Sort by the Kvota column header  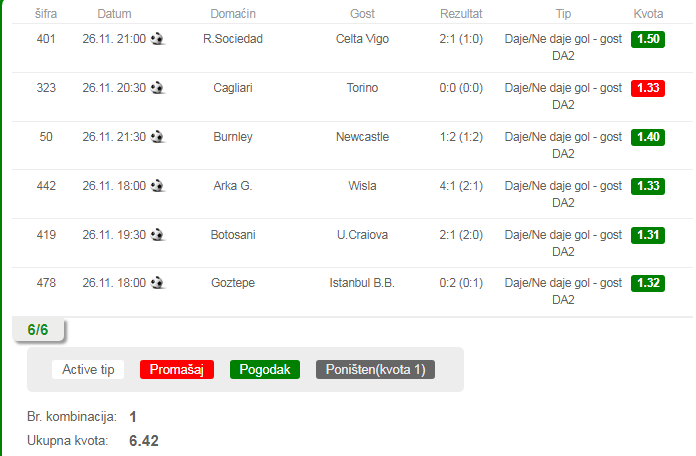coord(648,14)
